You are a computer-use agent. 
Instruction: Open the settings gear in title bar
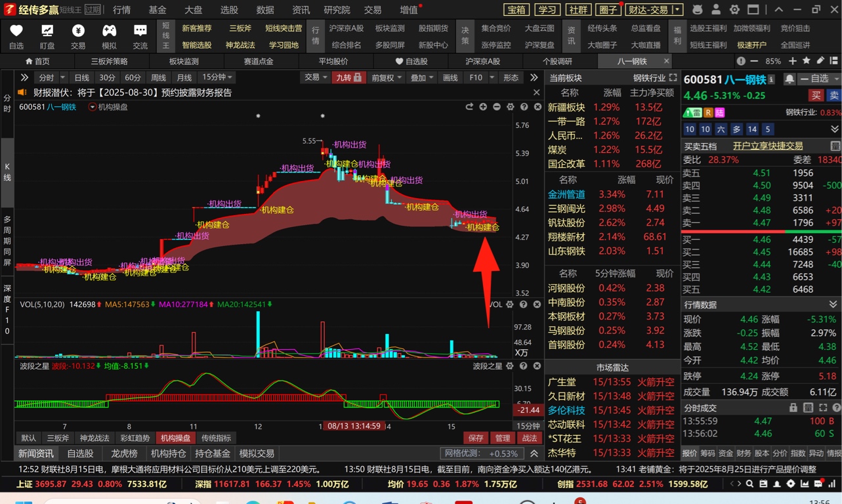click(734, 10)
